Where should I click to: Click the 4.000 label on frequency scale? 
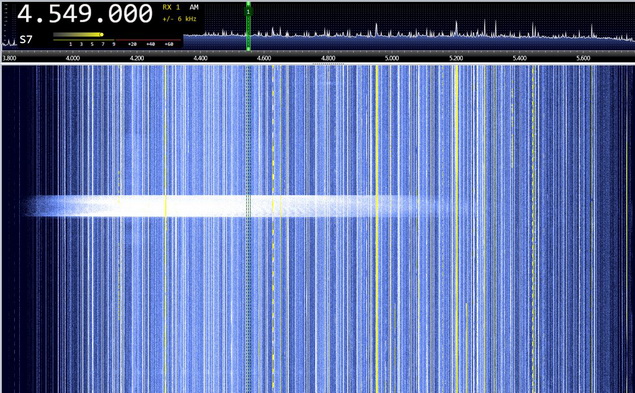pos(73,58)
